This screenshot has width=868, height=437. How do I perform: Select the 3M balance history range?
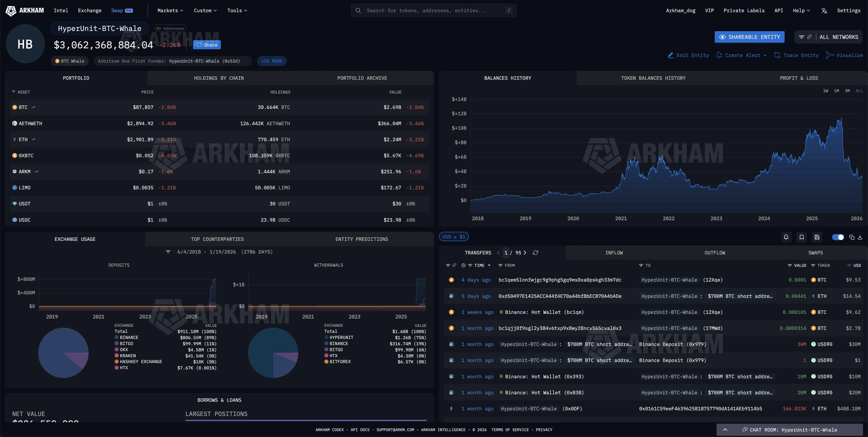(x=847, y=91)
